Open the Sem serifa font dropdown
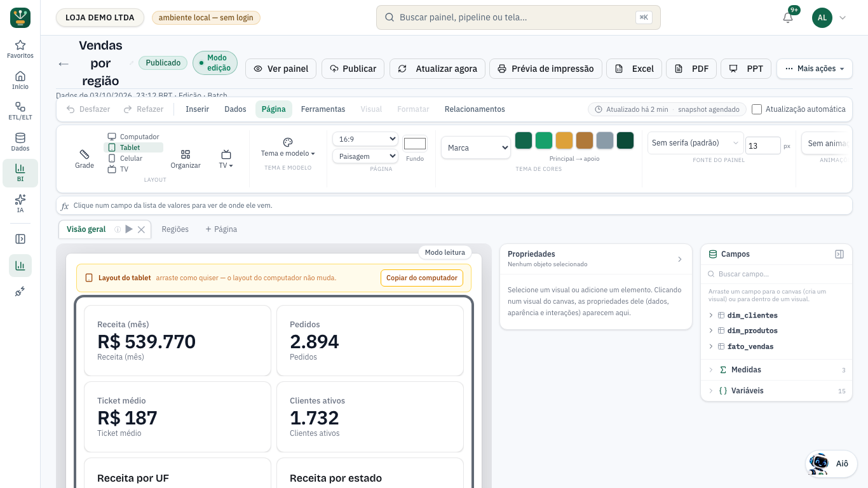This screenshot has width=868, height=488. (x=695, y=143)
